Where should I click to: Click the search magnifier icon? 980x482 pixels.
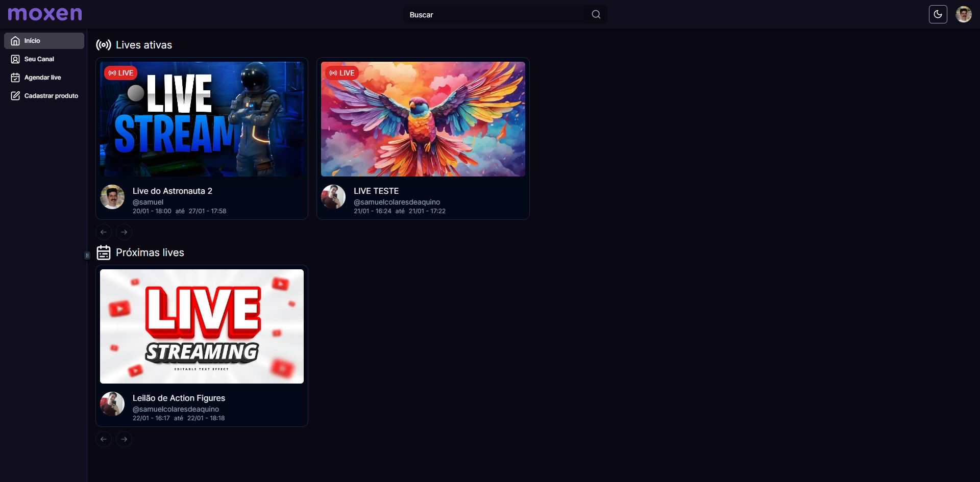click(596, 14)
